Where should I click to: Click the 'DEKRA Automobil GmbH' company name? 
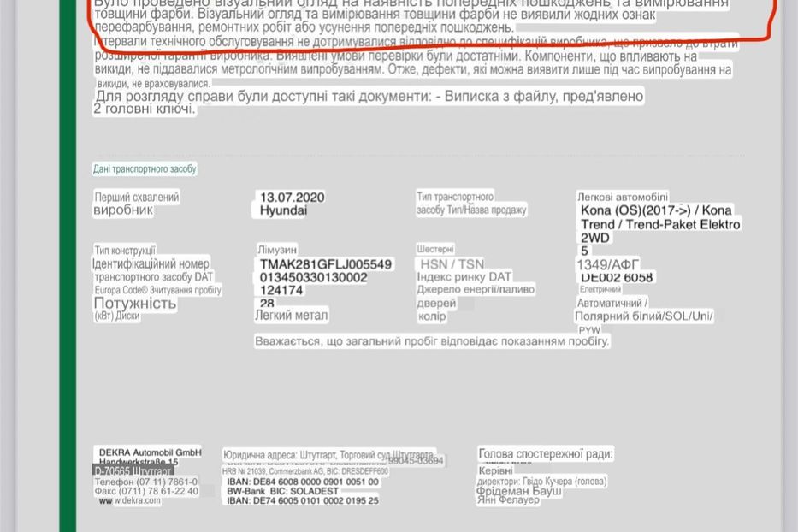(x=151, y=452)
